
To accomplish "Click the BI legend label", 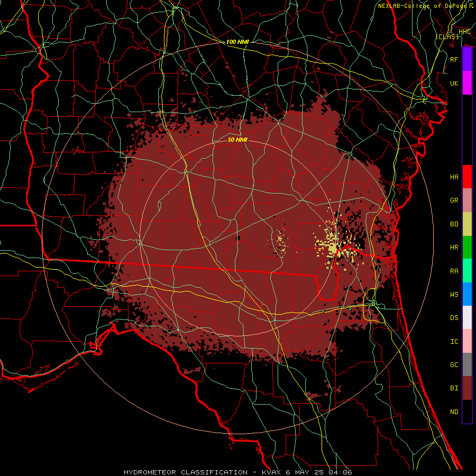I will 454,388.
